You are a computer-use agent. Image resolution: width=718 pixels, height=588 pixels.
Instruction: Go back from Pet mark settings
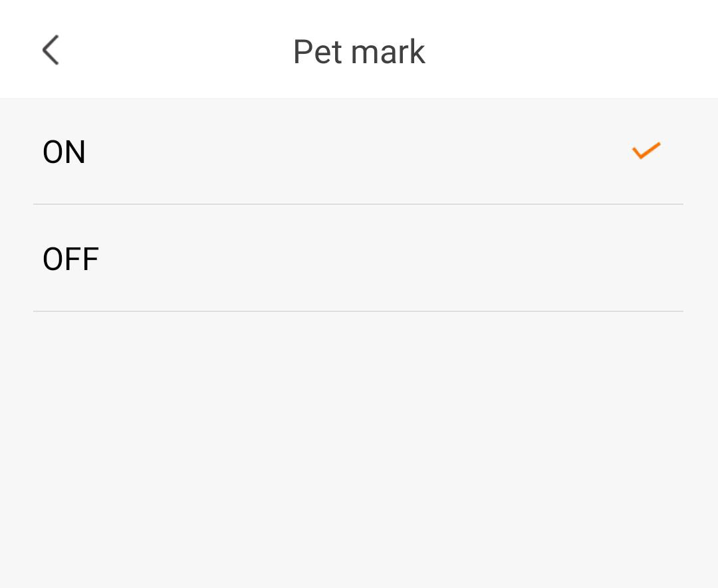pos(51,51)
